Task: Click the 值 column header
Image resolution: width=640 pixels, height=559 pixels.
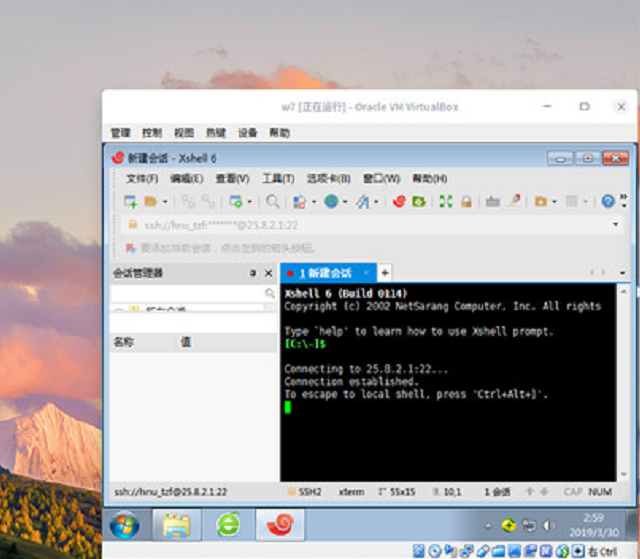Action: point(186,342)
